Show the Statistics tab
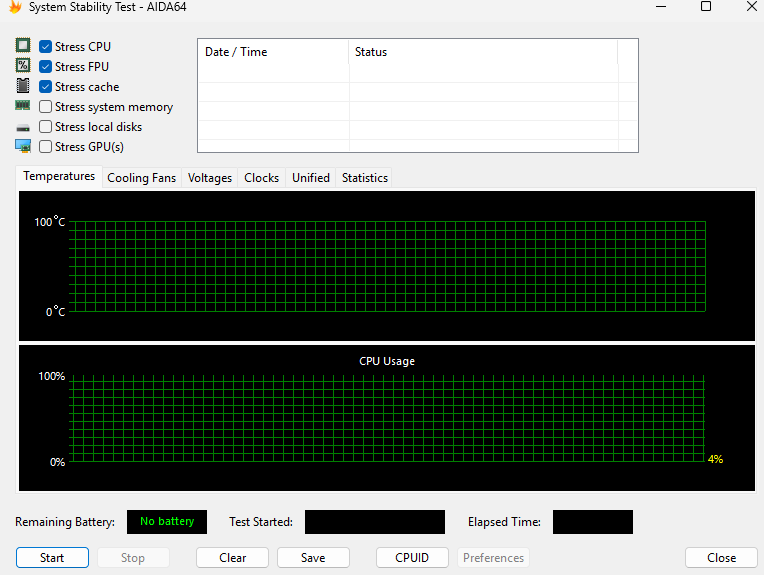This screenshot has width=764, height=575. click(x=364, y=178)
